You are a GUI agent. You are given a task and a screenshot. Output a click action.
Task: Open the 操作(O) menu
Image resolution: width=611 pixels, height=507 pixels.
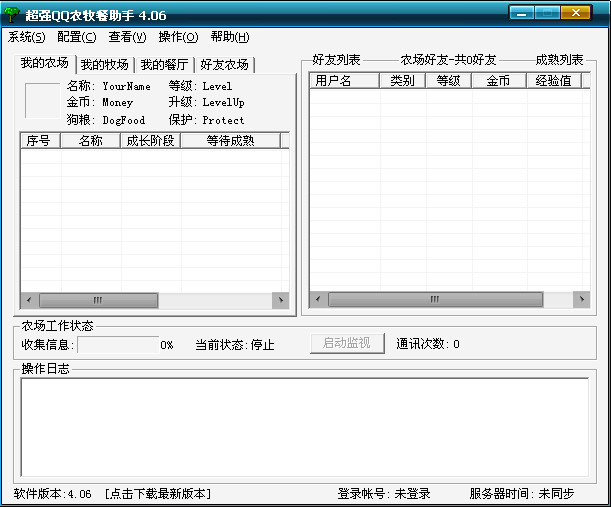(178, 37)
